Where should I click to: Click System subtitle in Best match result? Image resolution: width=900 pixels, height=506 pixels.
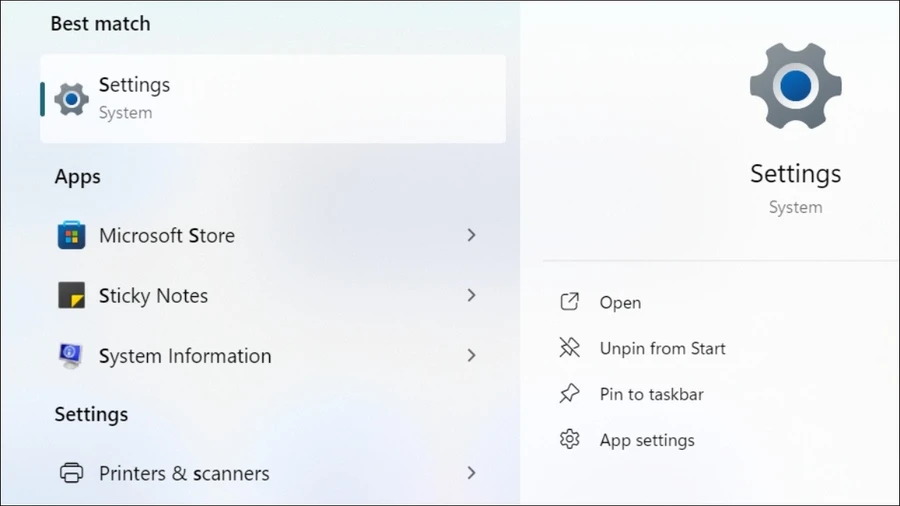tap(126, 112)
